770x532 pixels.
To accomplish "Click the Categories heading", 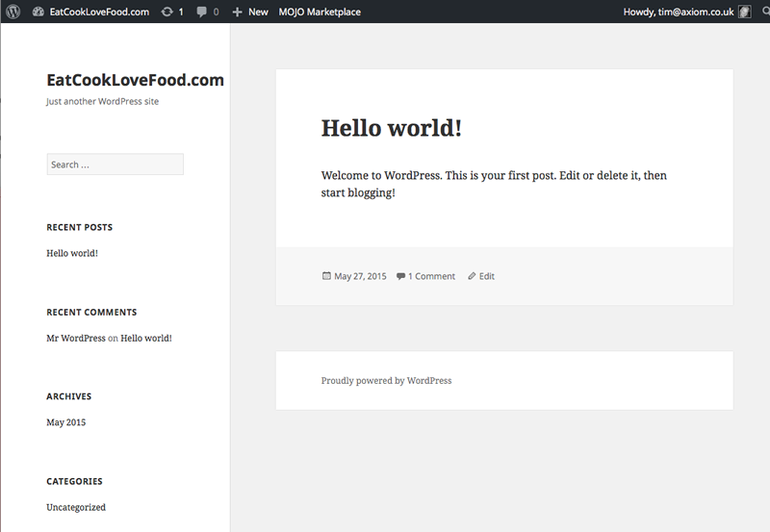I will click(x=75, y=481).
